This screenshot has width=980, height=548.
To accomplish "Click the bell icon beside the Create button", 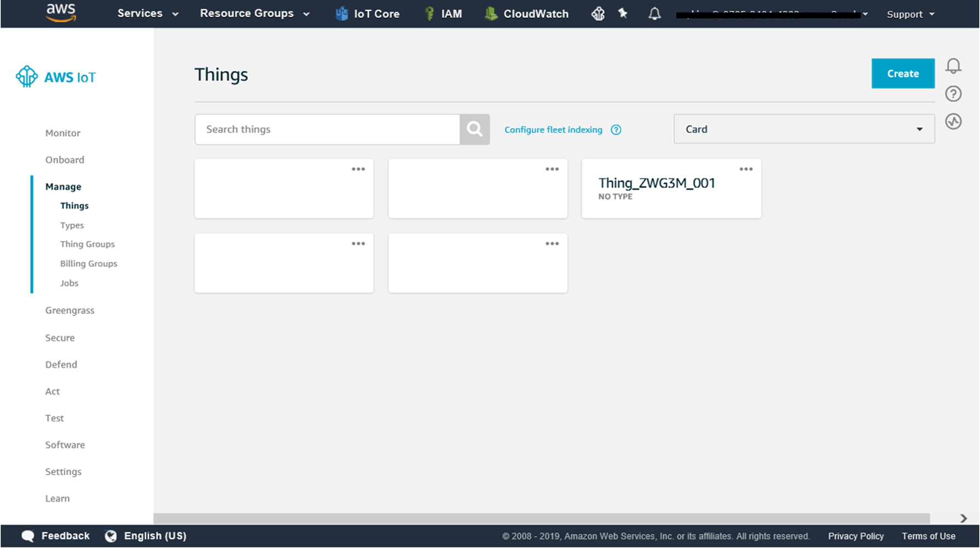I will (x=954, y=66).
